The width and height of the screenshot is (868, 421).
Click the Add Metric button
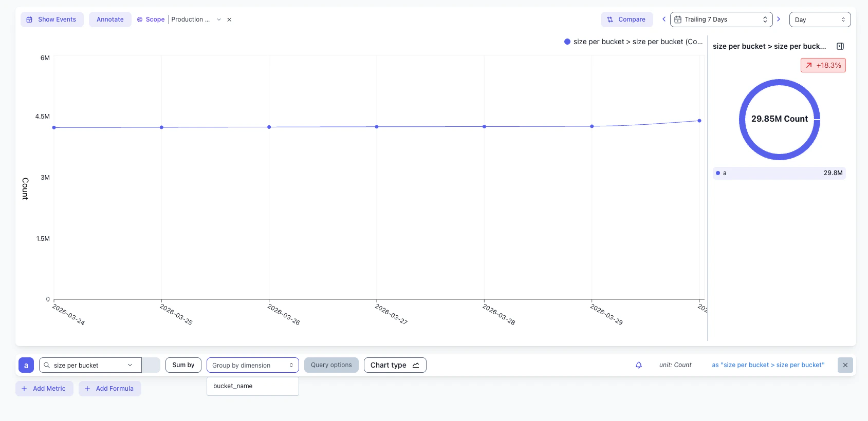[44, 389]
